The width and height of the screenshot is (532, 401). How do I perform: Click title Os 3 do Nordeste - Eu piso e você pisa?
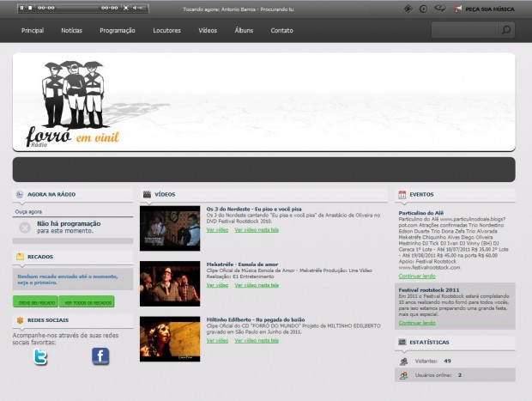(254, 210)
